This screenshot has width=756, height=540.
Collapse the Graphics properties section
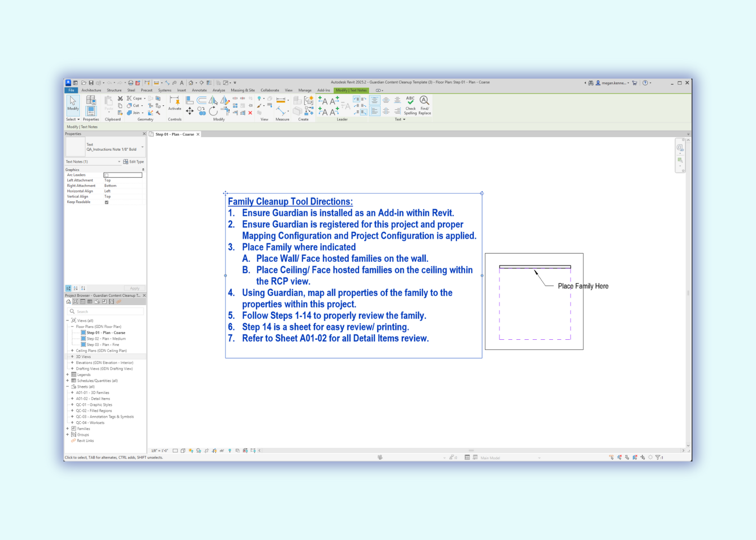(x=143, y=170)
